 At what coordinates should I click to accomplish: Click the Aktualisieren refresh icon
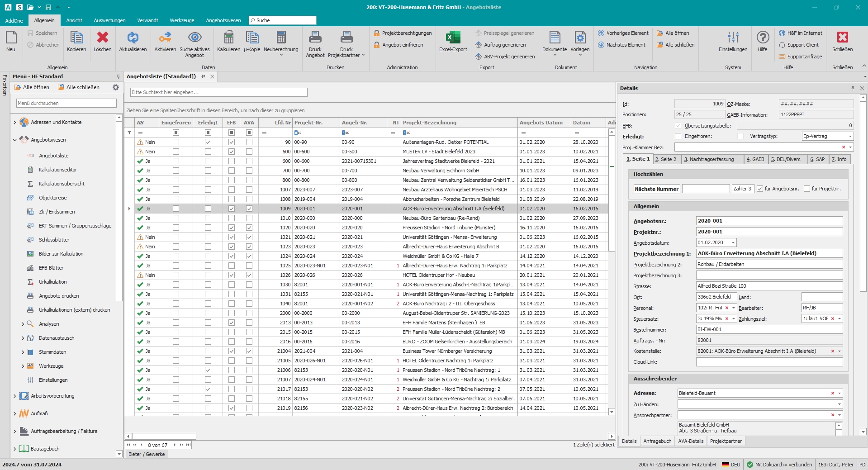[x=133, y=38]
